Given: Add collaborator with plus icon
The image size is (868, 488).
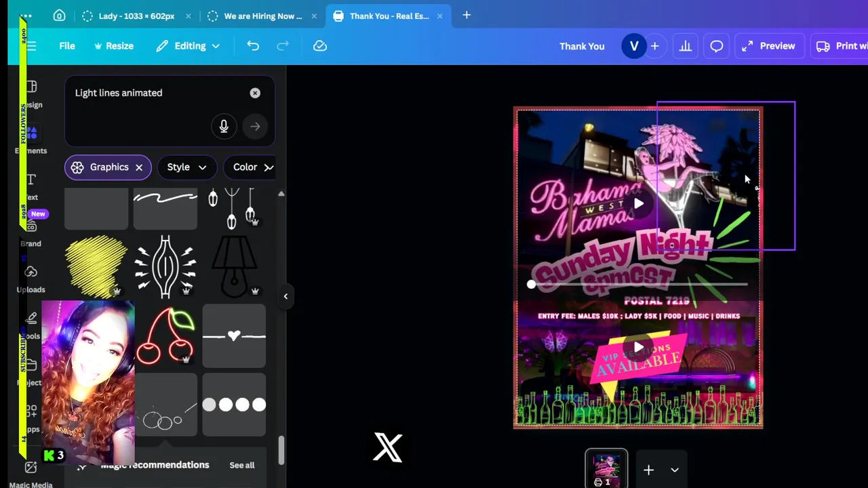Looking at the screenshot, I should click(x=655, y=46).
